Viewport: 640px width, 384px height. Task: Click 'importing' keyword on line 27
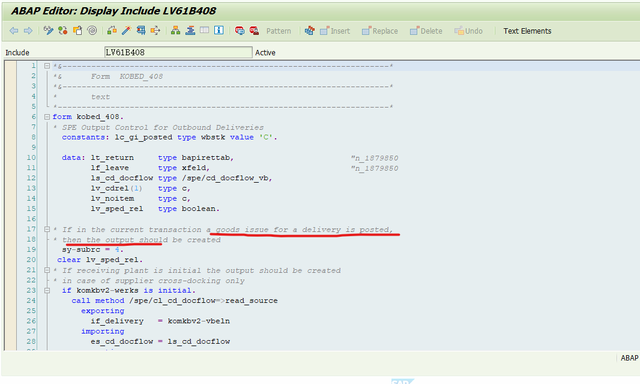[x=102, y=331]
